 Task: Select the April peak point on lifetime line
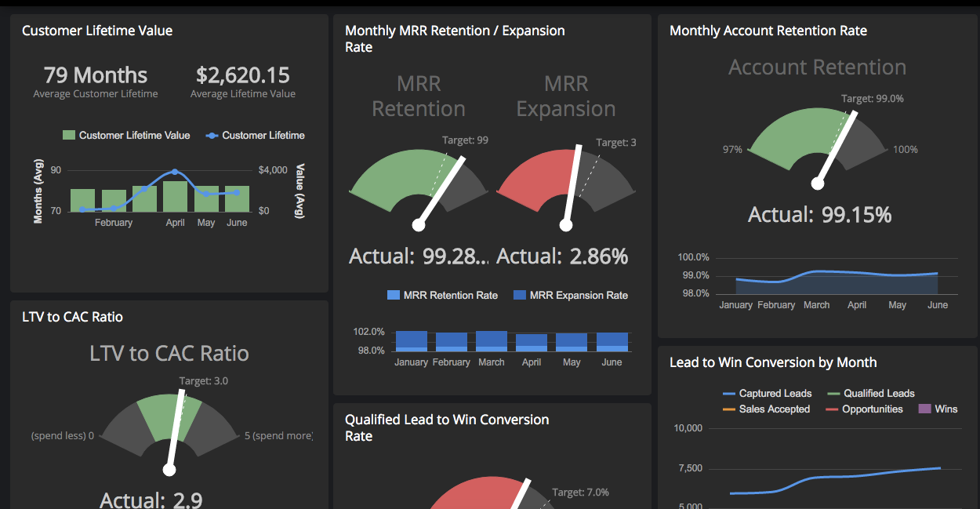pos(175,172)
